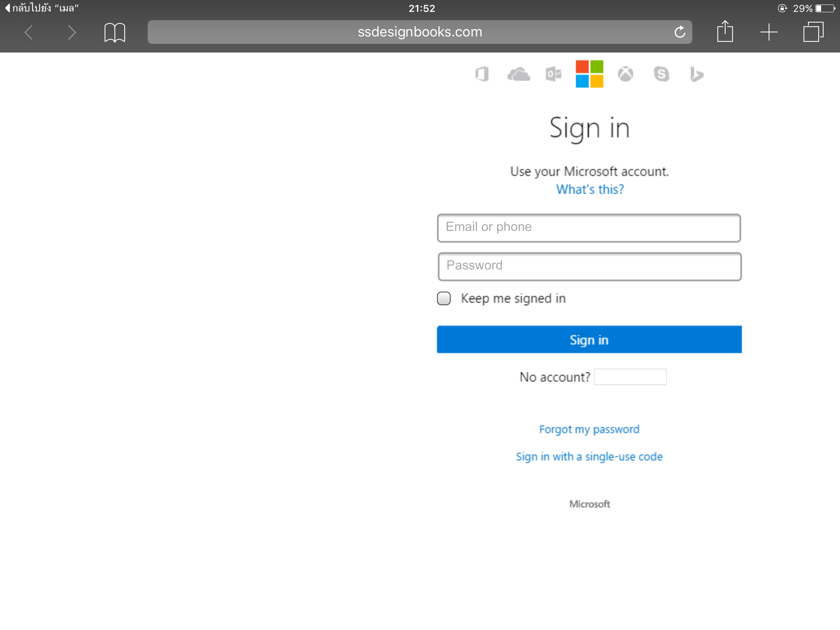Click the Sign in heading
Screen dimensions: 840x630
tap(589, 128)
